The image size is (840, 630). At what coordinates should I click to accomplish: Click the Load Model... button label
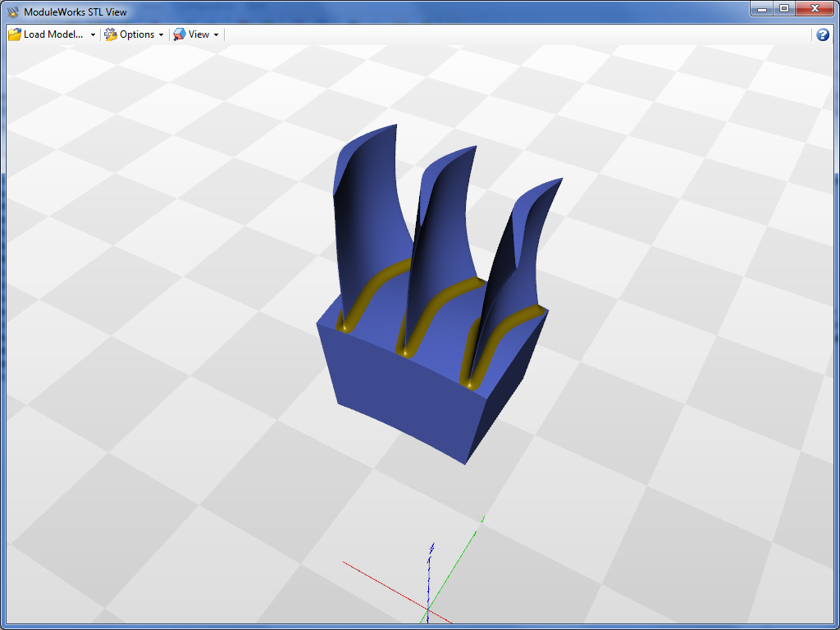(x=53, y=34)
